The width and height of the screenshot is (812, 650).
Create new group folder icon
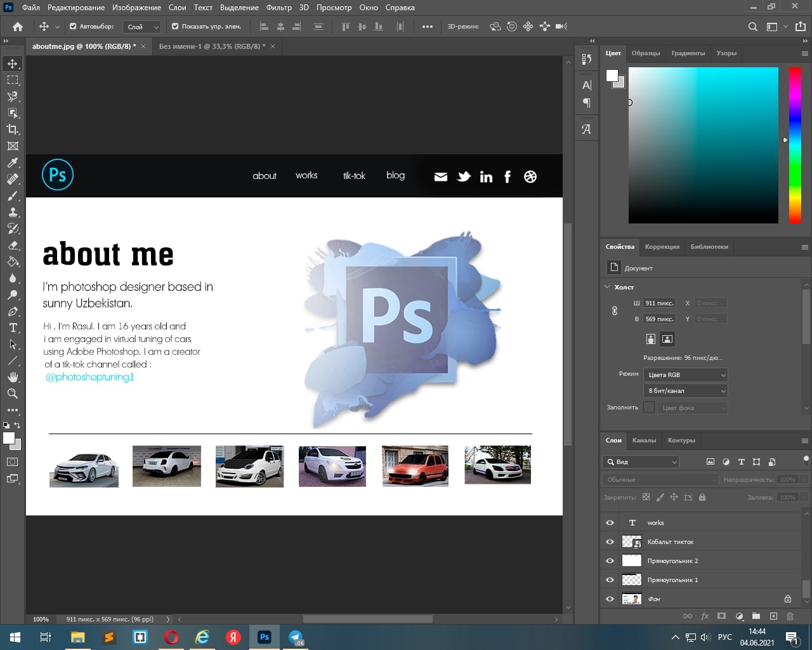tap(756, 616)
